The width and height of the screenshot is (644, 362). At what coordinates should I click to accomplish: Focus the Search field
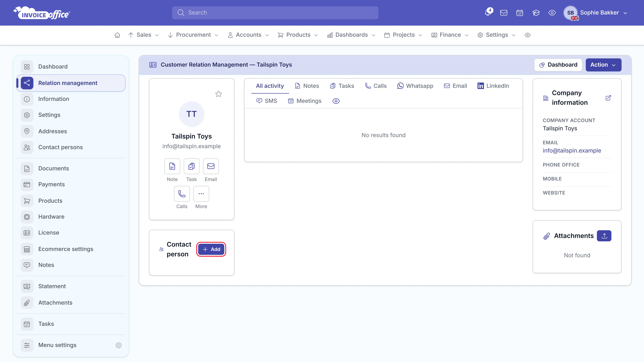click(275, 13)
